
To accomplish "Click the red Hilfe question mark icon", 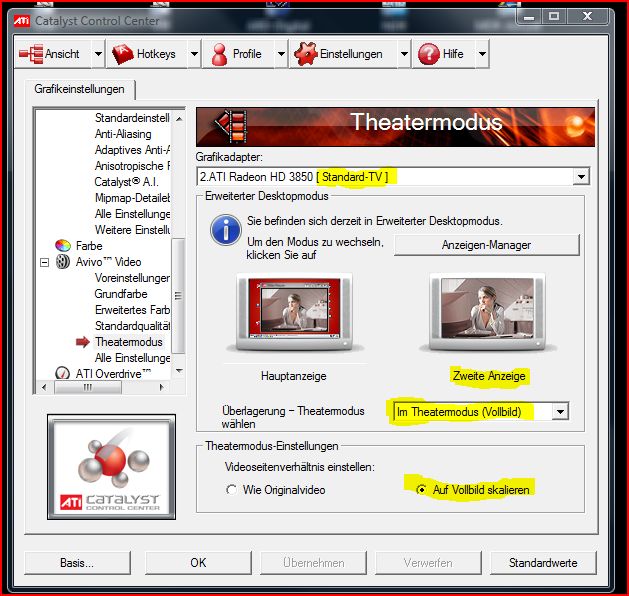I will point(429,54).
